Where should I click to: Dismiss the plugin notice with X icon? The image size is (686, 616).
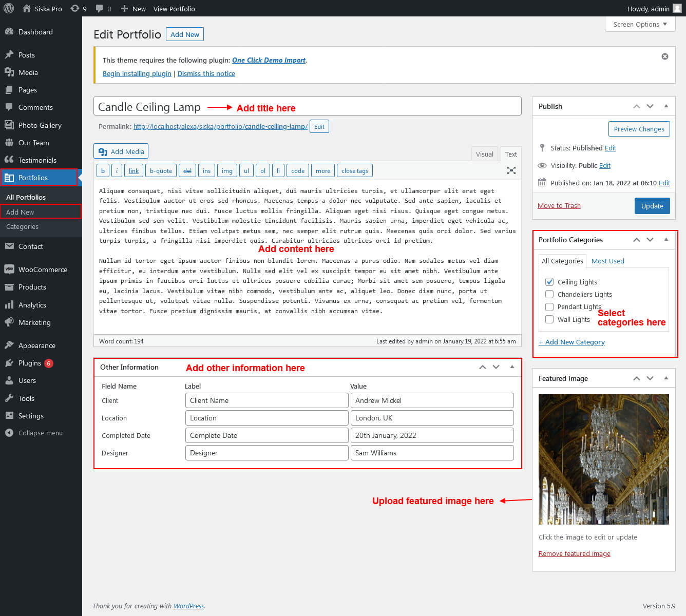(x=665, y=56)
